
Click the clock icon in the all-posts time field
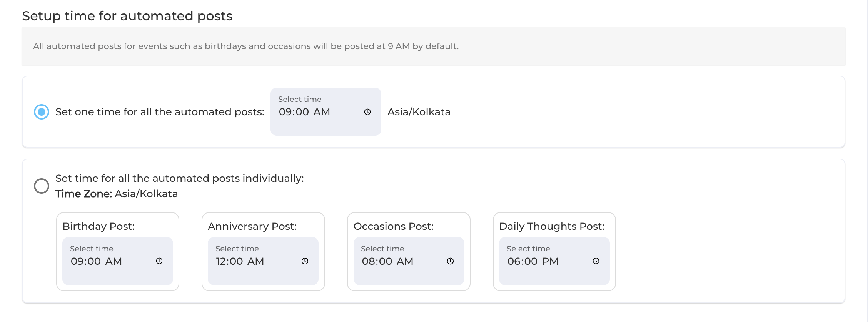point(367,112)
